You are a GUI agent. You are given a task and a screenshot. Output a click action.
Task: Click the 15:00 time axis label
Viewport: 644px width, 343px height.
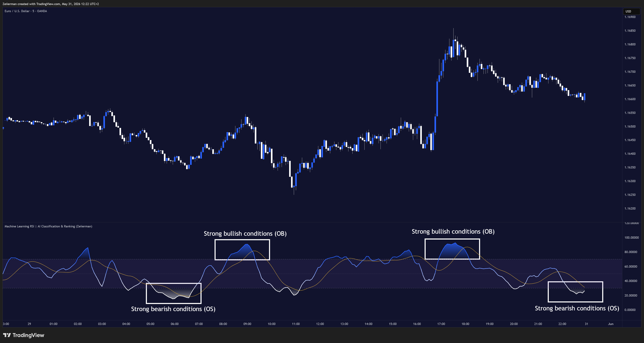393,324
